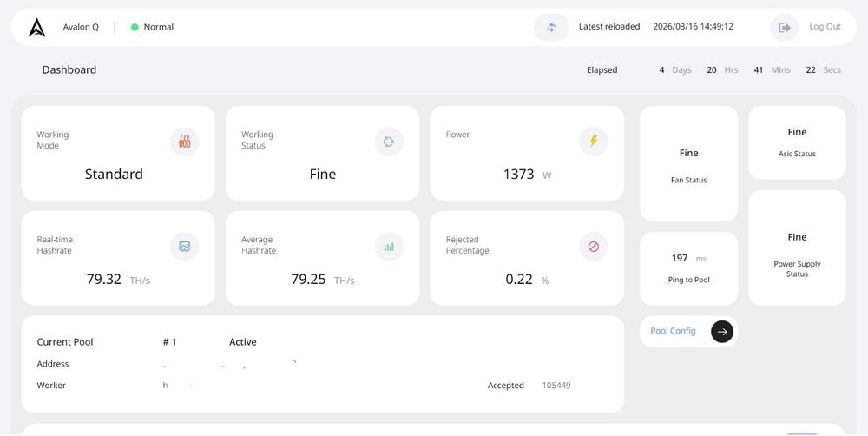Click the Working Status circular icon
This screenshot has width=868, height=436.
[x=389, y=142]
